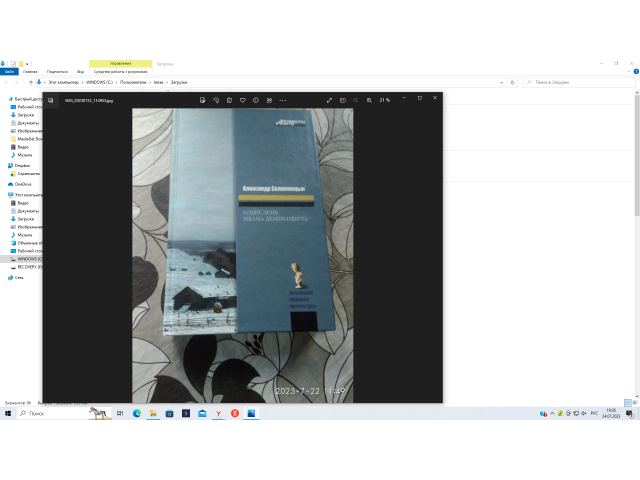This screenshot has height=480, width=640.
Task: Open the Quick Access Toolbar dropdown arrow
Action: coord(27,64)
